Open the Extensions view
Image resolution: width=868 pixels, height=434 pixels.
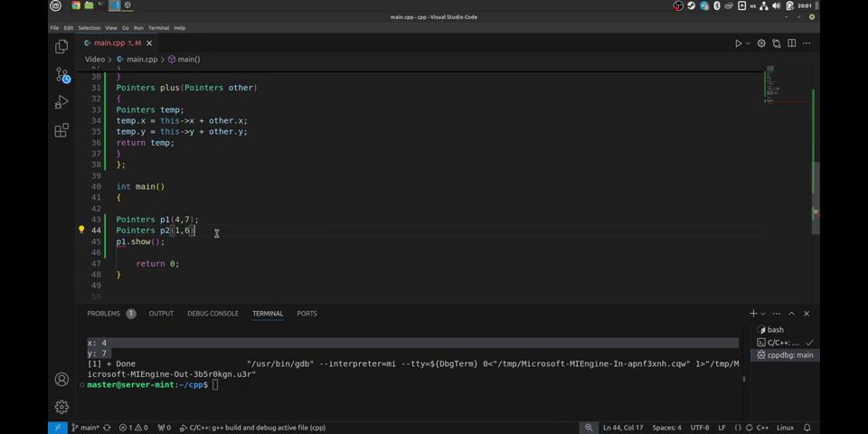click(61, 130)
